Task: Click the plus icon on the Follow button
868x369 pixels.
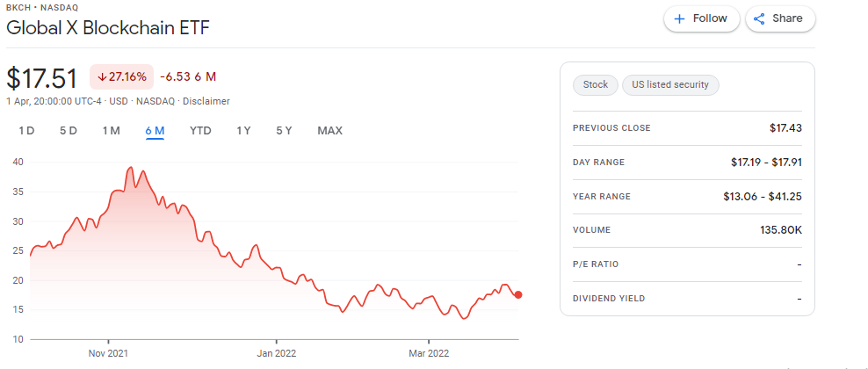Action: point(679,18)
